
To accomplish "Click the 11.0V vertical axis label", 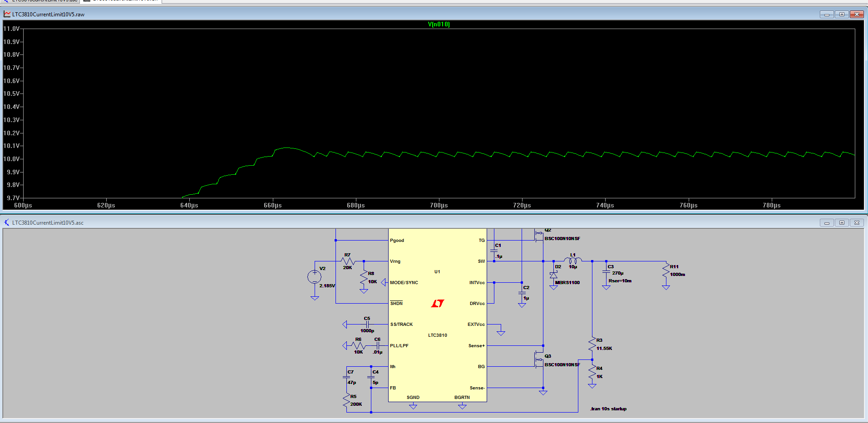I will pyautogui.click(x=12, y=29).
